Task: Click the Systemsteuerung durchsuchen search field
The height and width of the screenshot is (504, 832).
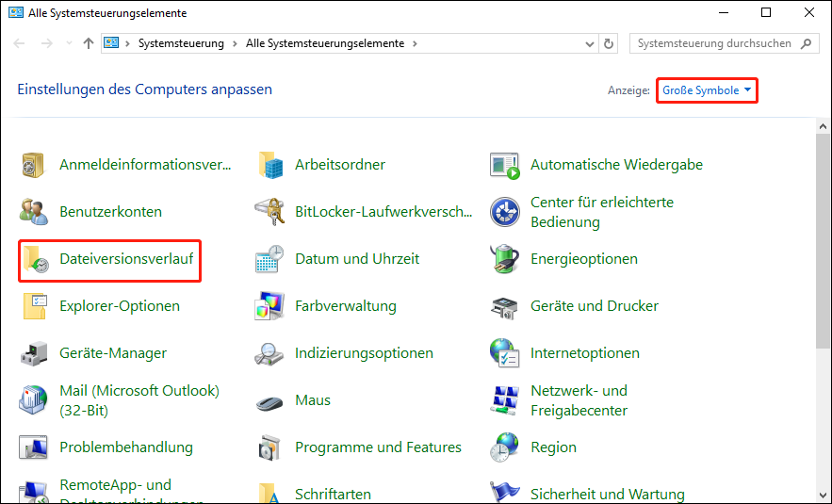Action: coord(716,44)
